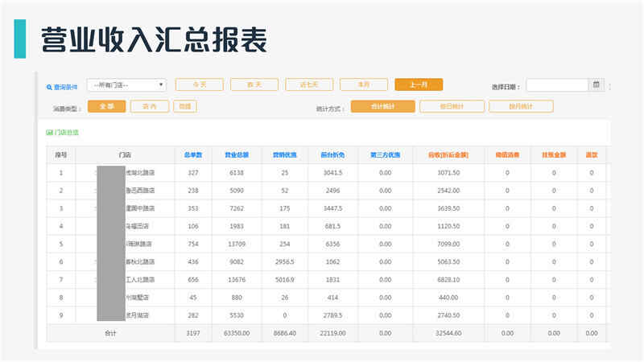Click receivable value 7099.00
This screenshot has width=644, height=362.
(448, 244)
